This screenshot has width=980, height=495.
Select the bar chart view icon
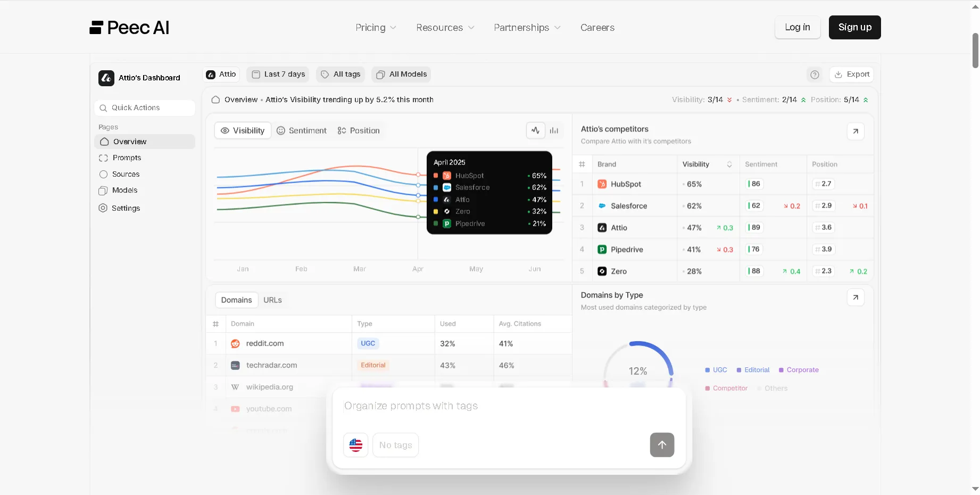point(554,130)
